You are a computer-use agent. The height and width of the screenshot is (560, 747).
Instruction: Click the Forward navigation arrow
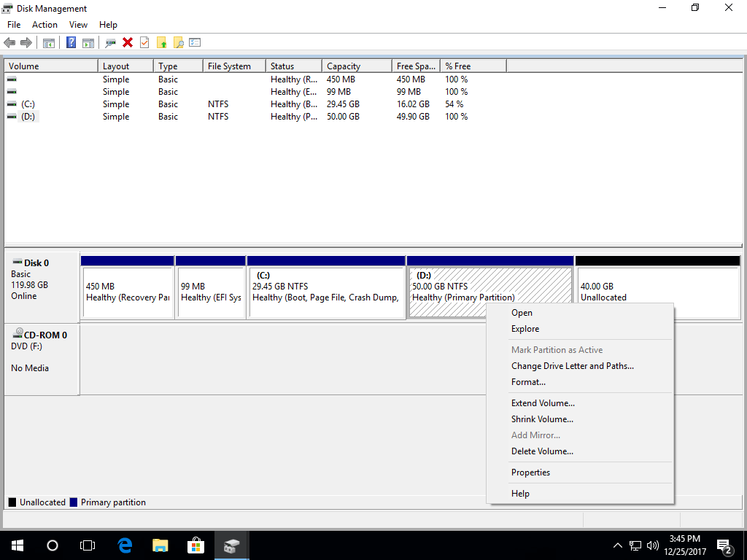(26, 42)
